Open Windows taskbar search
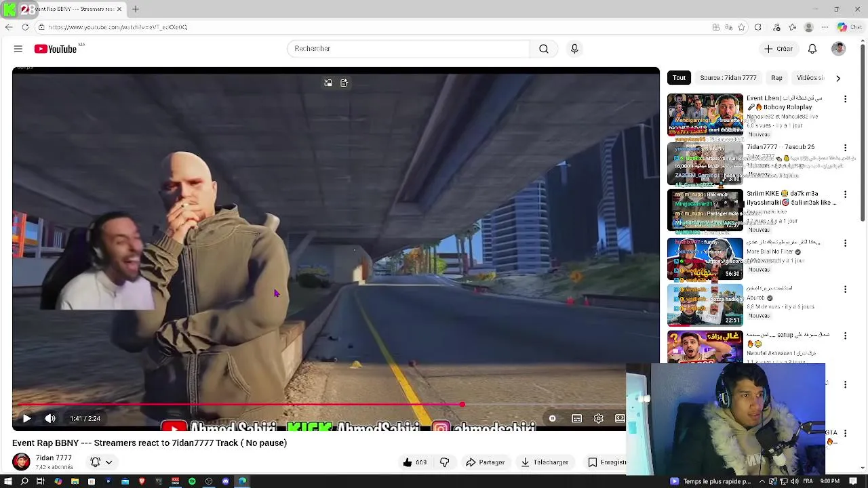This screenshot has width=868, height=488. point(24,481)
